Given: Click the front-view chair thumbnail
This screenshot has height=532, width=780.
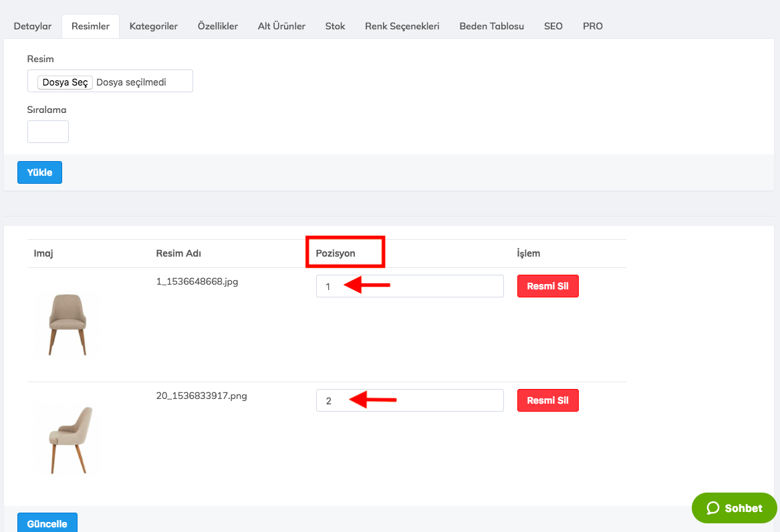Looking at the screenshot, I should 68,324.
